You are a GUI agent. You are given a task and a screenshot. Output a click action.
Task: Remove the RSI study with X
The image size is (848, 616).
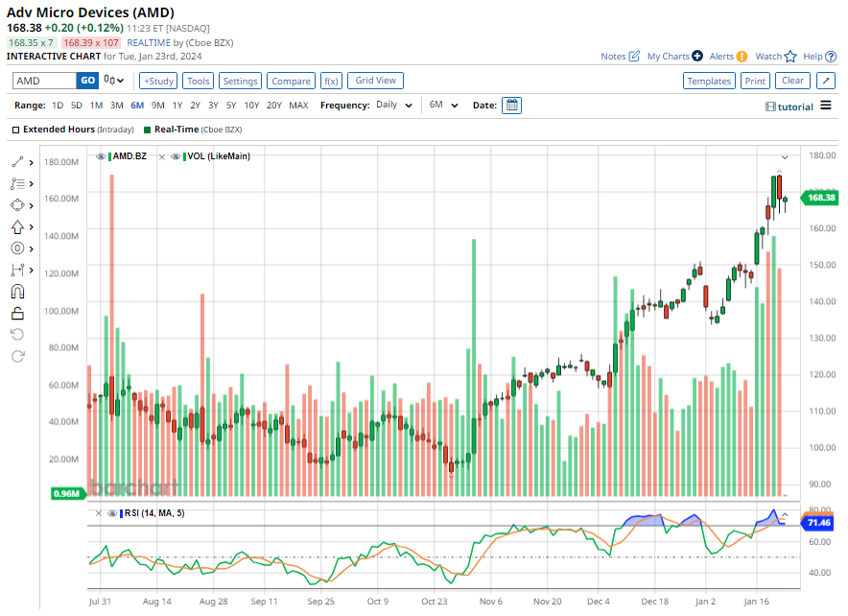pyautogui.click(x=98, y=512)
